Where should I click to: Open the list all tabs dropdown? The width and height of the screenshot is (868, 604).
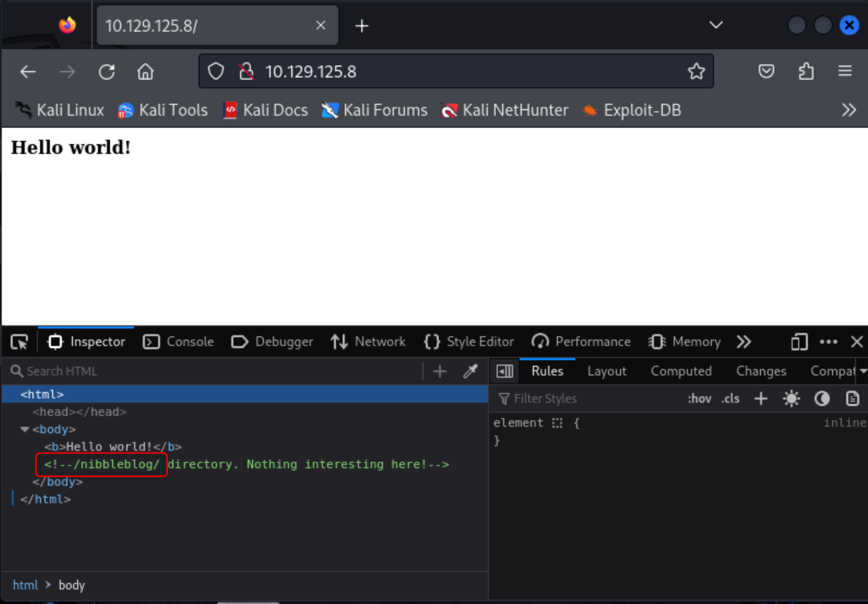pyautogui.click(x=716, y=25)
